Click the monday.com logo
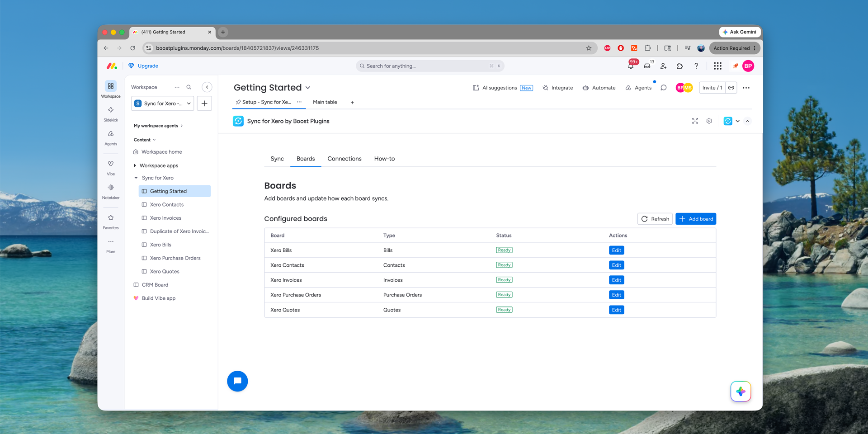868x434 pixels. pos(112,66)
